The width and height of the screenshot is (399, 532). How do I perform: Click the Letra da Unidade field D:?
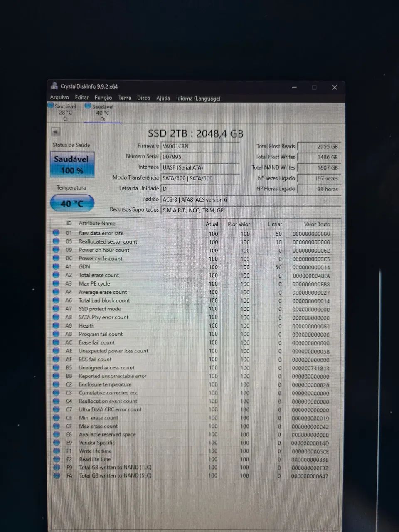tap(200, 189)
